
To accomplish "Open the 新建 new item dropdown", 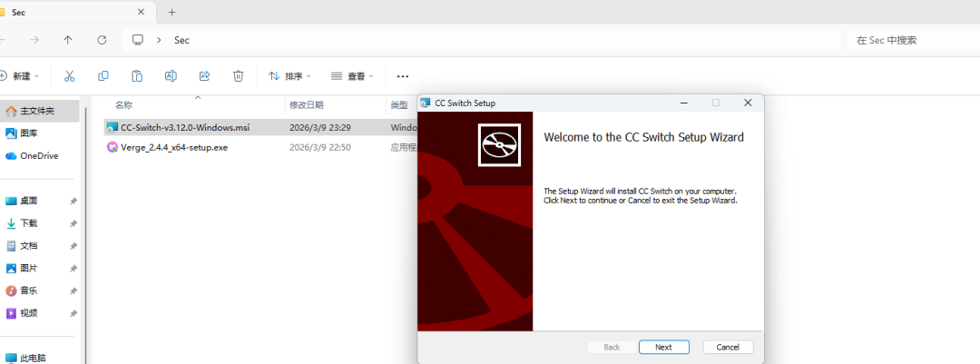I will (20, 75).
